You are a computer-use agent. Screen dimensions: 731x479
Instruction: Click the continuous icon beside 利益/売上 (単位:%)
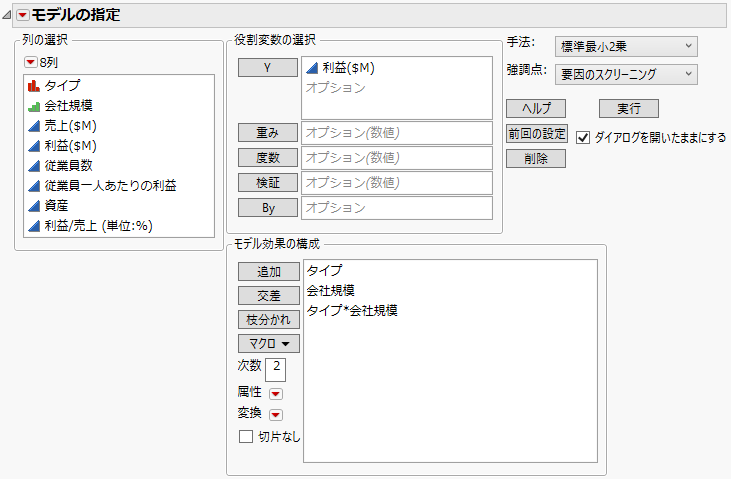[34, 226]
